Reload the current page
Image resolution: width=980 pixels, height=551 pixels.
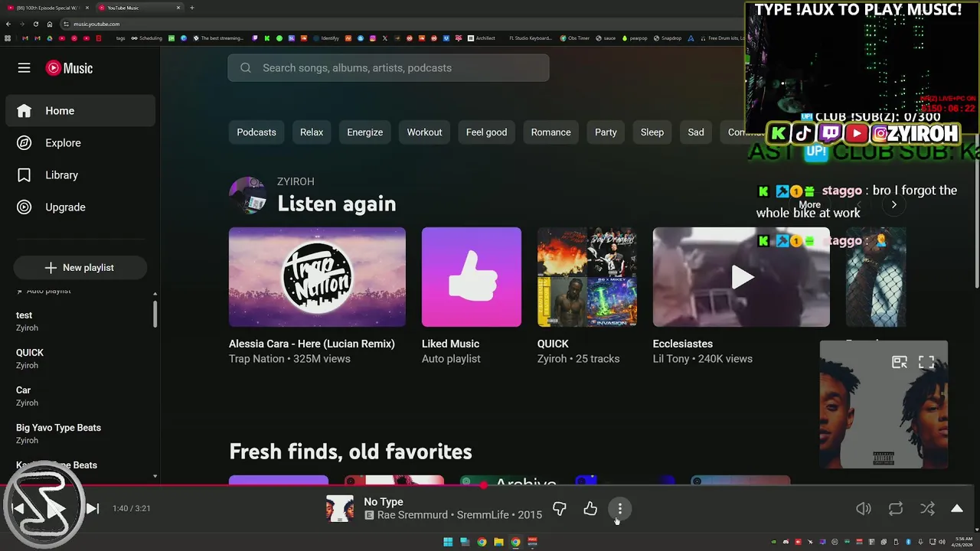click(x=36, y=24)
